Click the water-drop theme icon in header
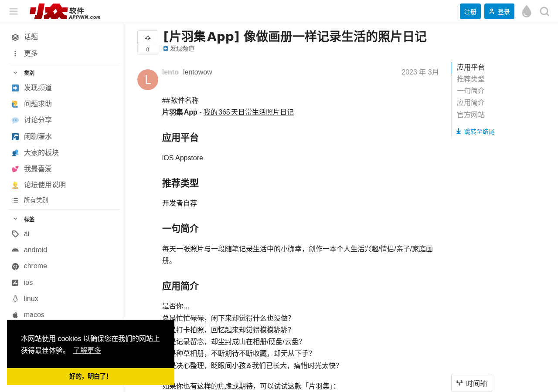This screenshot has width=558, height=392. tap(527, 11)
